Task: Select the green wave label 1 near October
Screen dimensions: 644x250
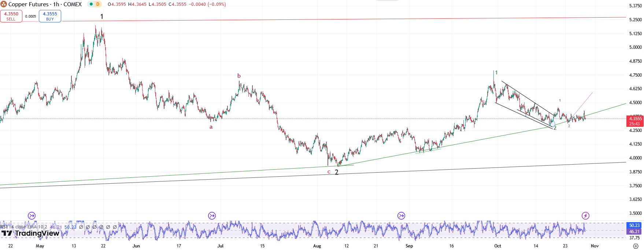Action: [496, 73]
